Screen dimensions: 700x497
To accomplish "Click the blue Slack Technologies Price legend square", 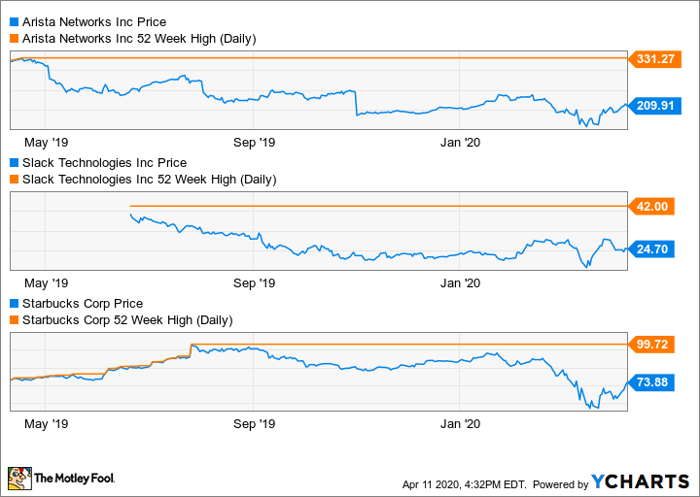I will tap(13, 162).
